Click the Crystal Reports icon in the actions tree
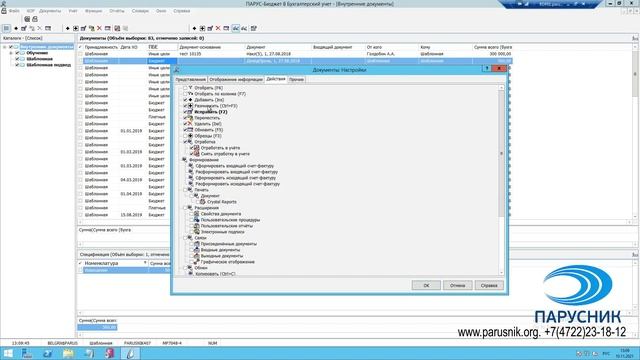Image resolution: width=640 pixels, height=360 pixels. (x=203, y=202)
